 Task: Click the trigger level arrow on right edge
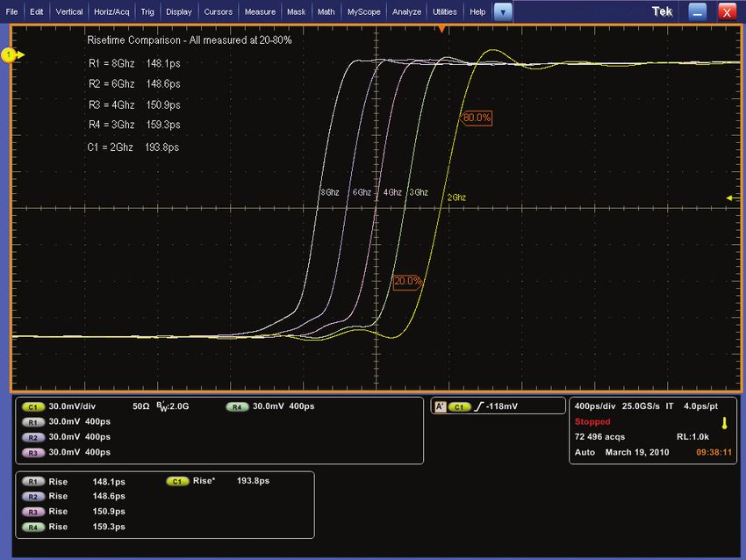coord(731,198)
